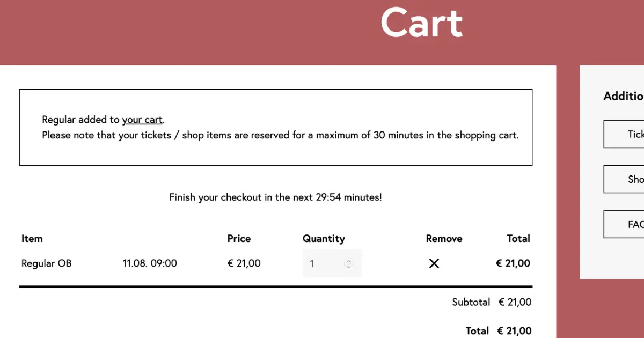Viewport: 644px width, 338px height.
Task: Open the partially visible Sho... sidebar button
Action: coord(624,179)
